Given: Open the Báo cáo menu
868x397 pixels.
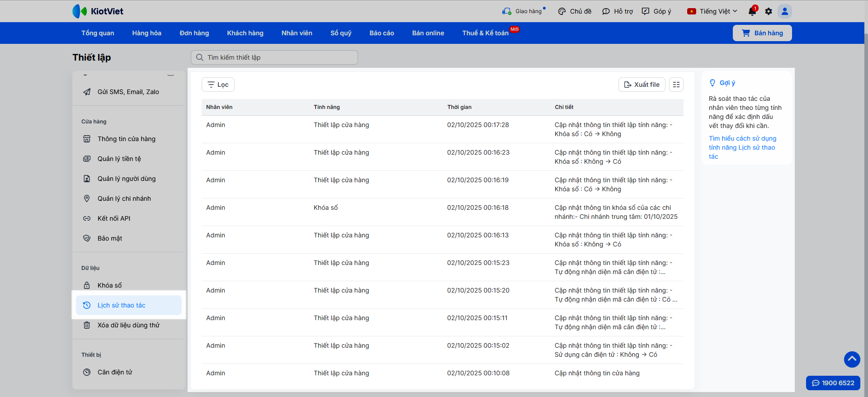Looking at the screenshot, I should click(x=382, y=33).
